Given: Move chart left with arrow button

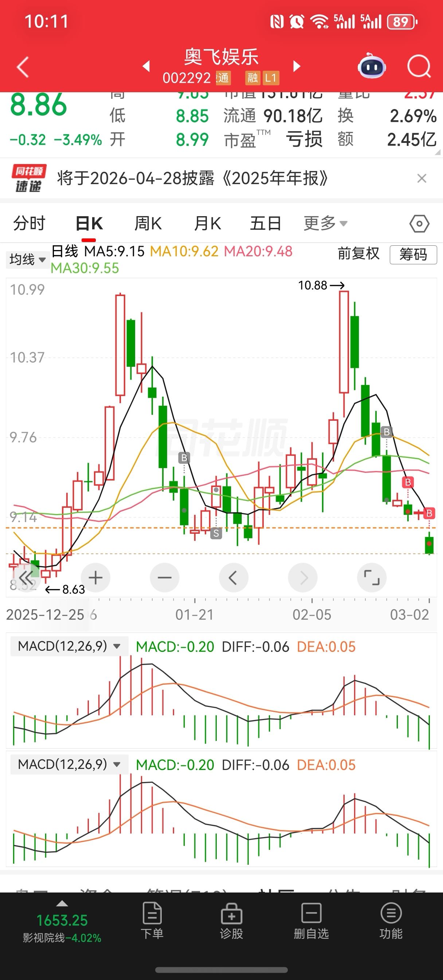Looking at the screenshot, I should (x=234, y=577).
